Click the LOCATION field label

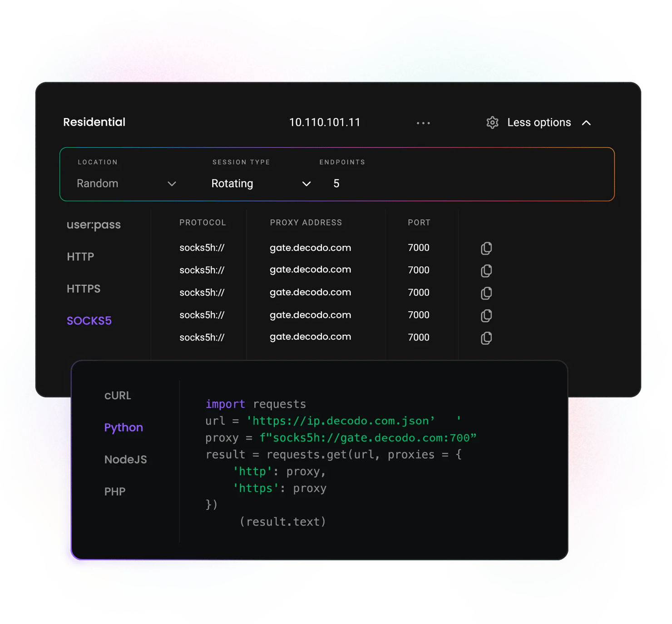98,162
